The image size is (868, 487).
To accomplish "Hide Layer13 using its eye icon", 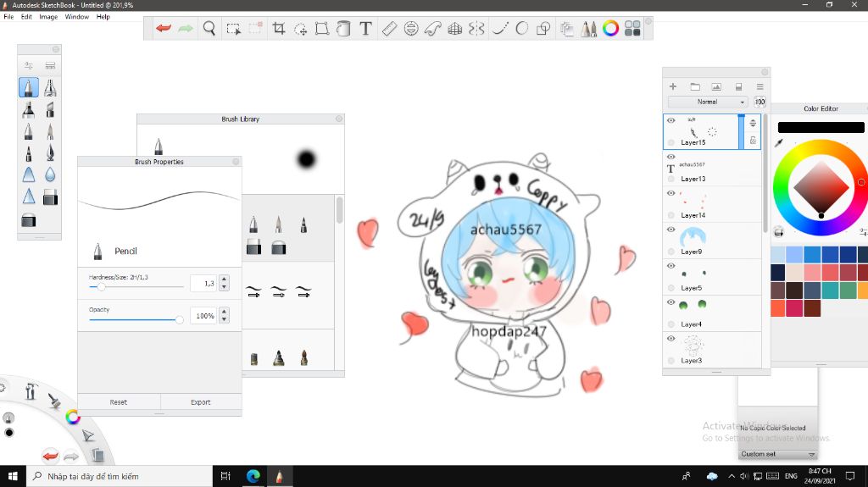I will click(671, 157).
